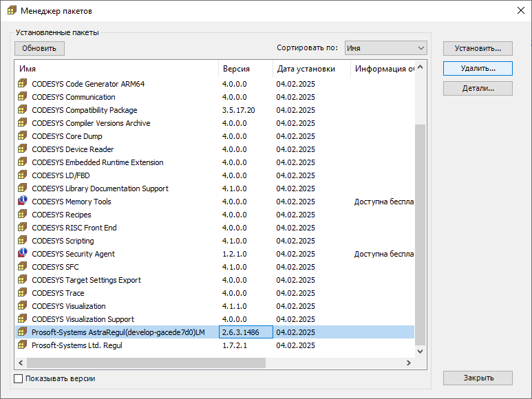Viewport: 532px width, 399px height.
Task: Sort the list by the Имя column header
Action: tap(116, 69)
